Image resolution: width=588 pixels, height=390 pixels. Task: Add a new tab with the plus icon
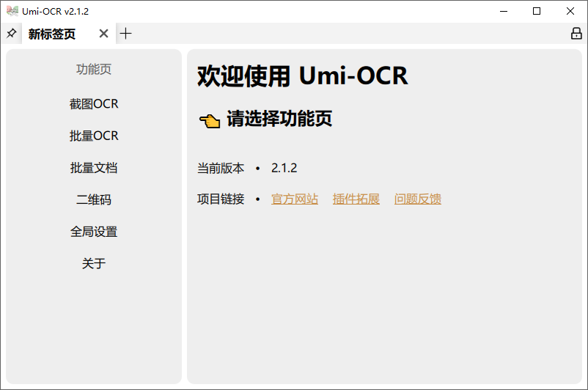(125, 34)
